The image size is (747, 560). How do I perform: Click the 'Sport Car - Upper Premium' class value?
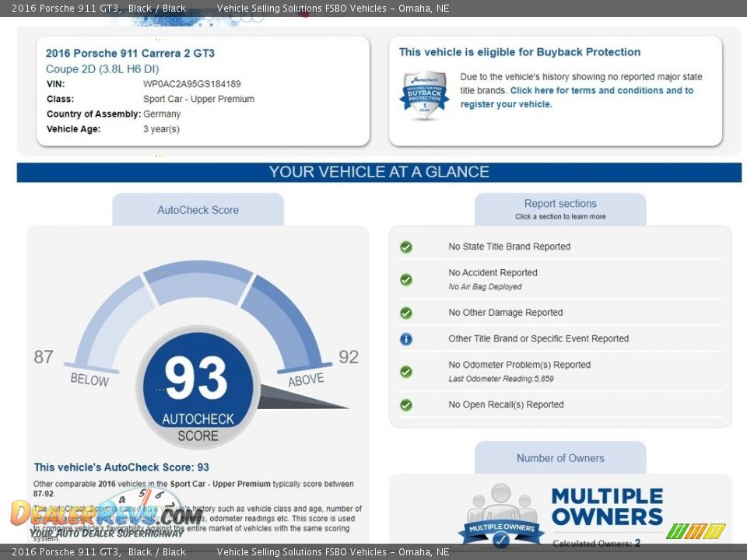point(198,99)
